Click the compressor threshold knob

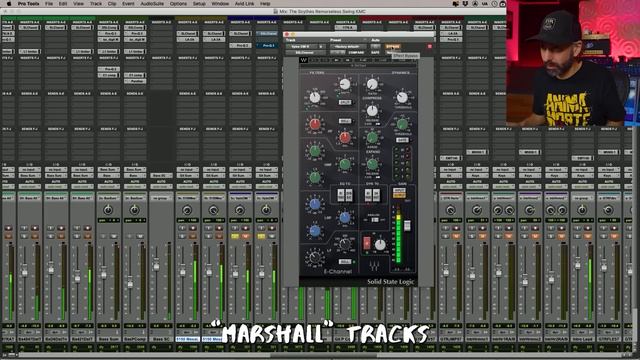tap(402, 97)
